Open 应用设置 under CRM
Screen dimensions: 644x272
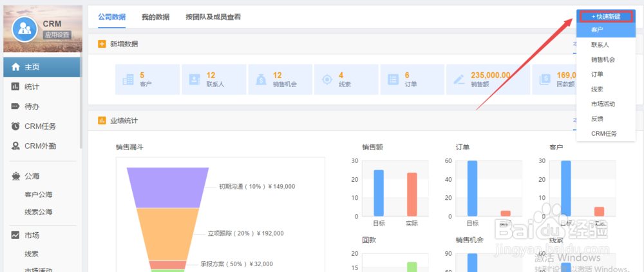[57, 35]
